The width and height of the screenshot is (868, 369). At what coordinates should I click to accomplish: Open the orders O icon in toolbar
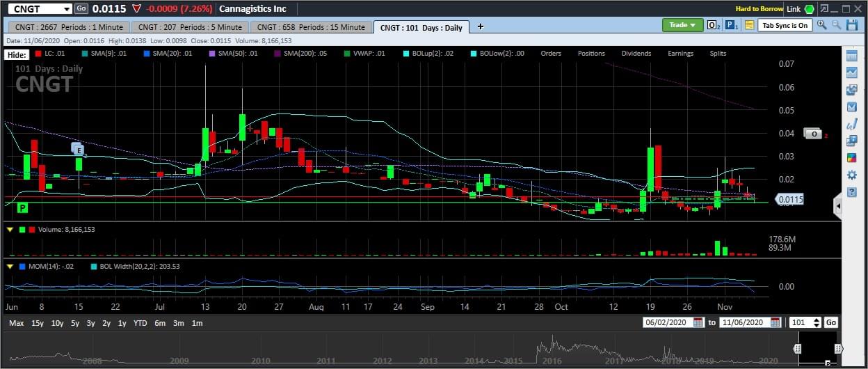tap(714, 25)
